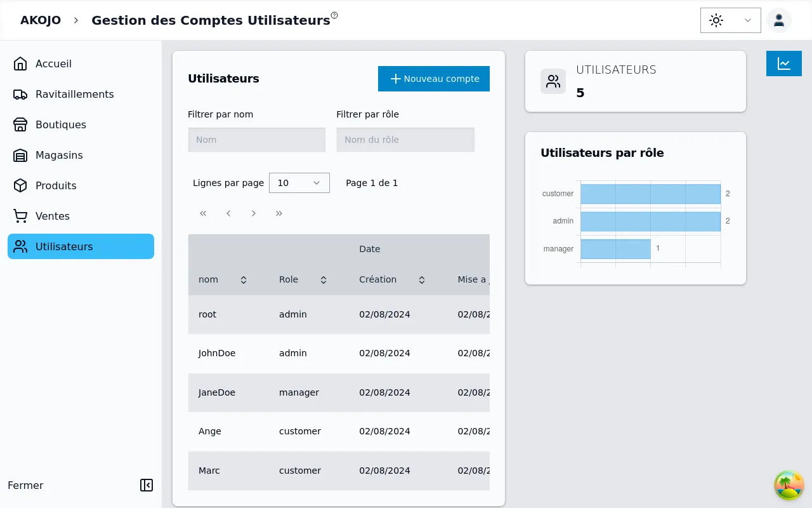The width and height of the screenshot is (812, 508).
Task: Click the Ventes shopping cart icon
Action: pyautogui.click(x=20, y=216)
